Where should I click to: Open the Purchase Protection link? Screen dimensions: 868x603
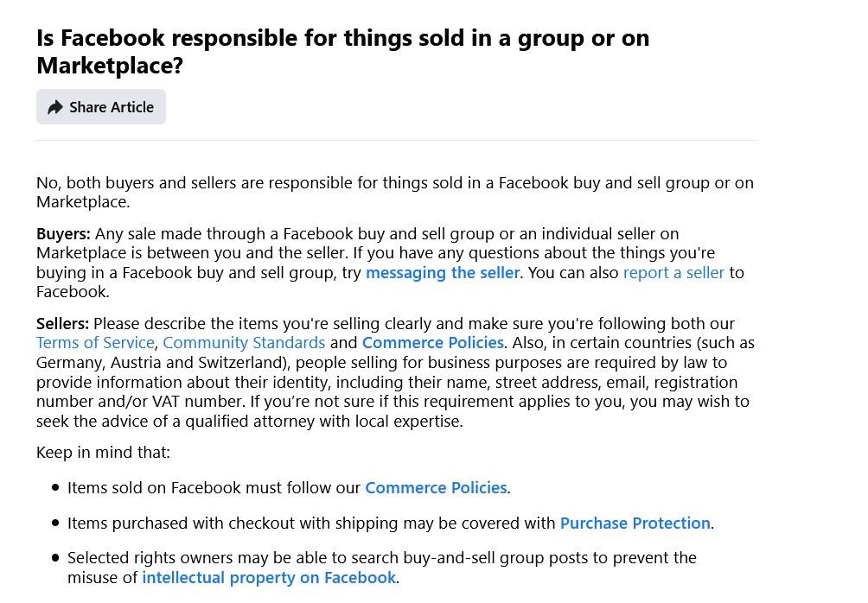635,524
